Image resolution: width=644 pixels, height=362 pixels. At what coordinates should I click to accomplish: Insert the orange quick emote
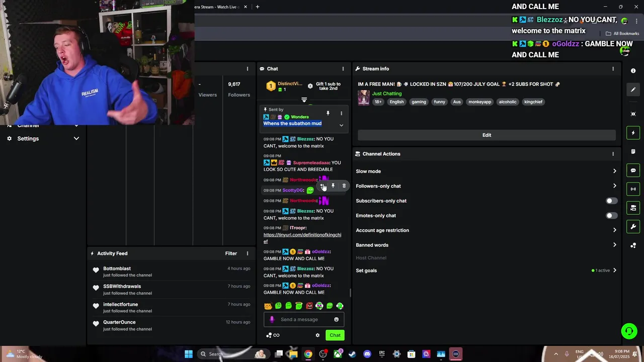pos(268,306)
